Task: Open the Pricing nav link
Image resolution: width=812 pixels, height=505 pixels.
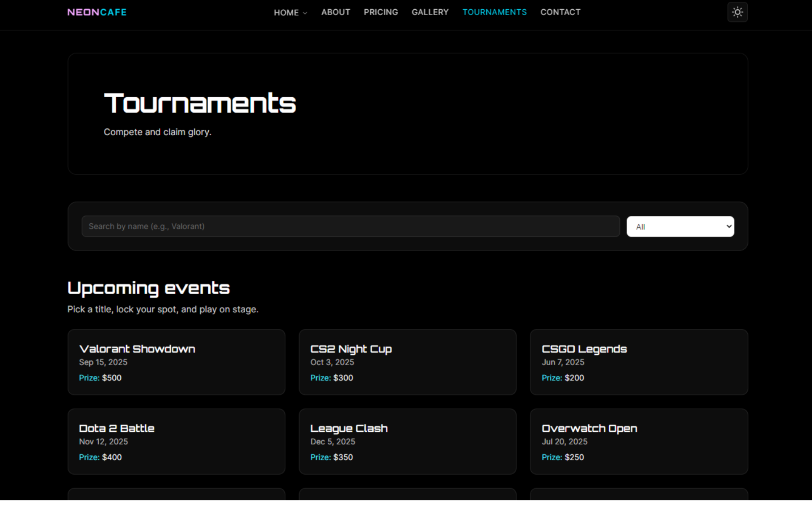Action: pyautogui.click(x=380, y=12)
